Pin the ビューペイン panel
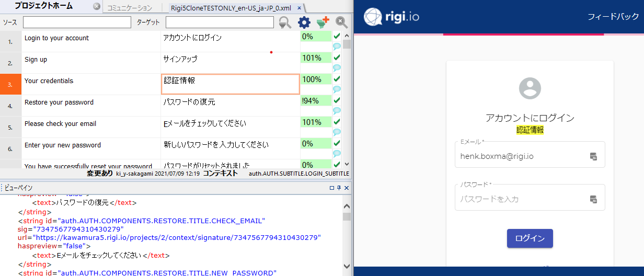644x276 pixels. pos(339,188)
